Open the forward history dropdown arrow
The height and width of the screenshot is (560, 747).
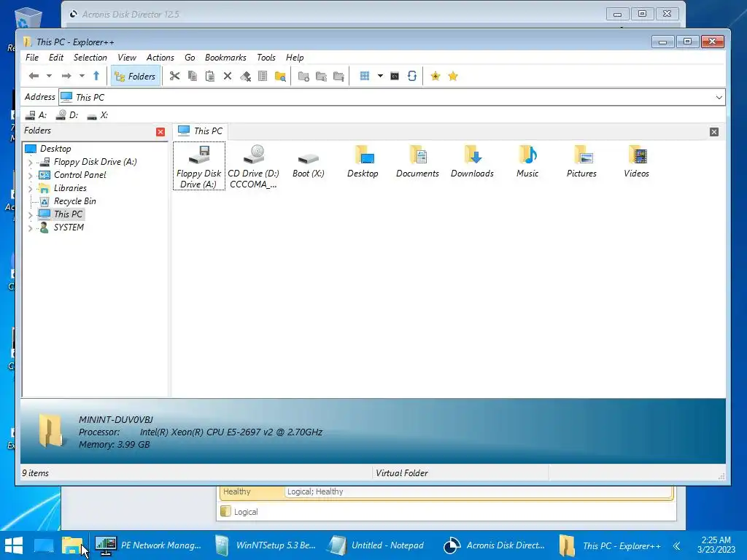[82, 76]
